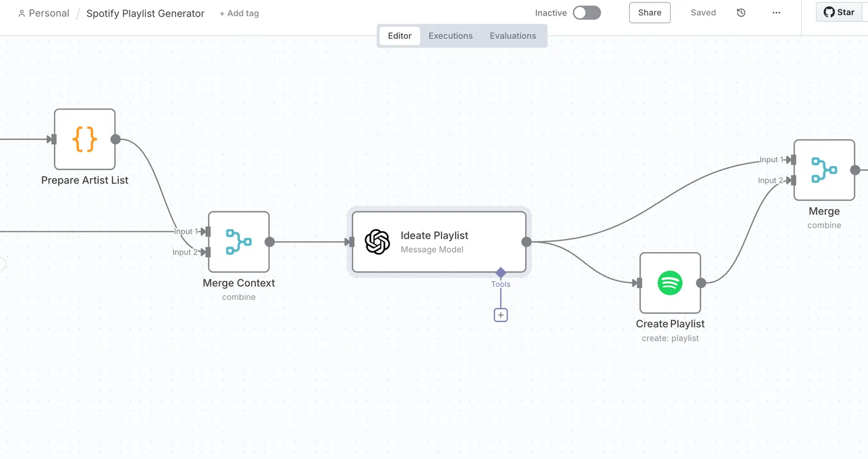This screenshot has height=459, width=868.
Task: Click the Add tag link
Action: (239, 13)
